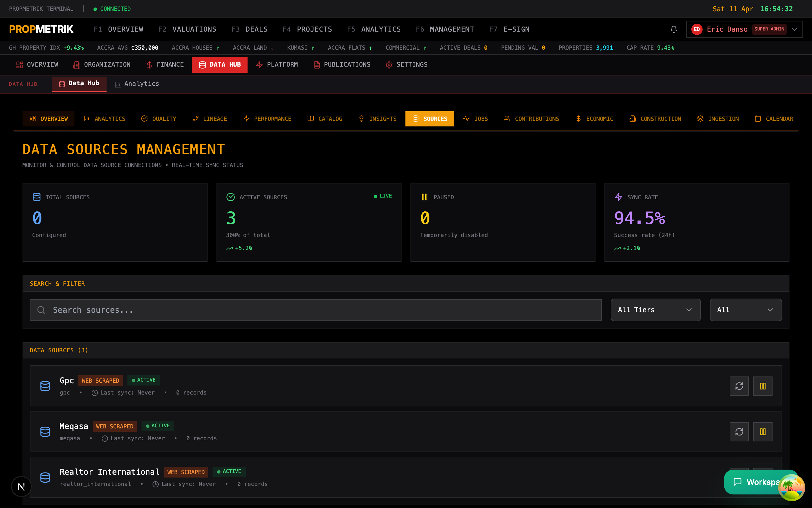Go to the Ingestion tab

tap(718, 119)
